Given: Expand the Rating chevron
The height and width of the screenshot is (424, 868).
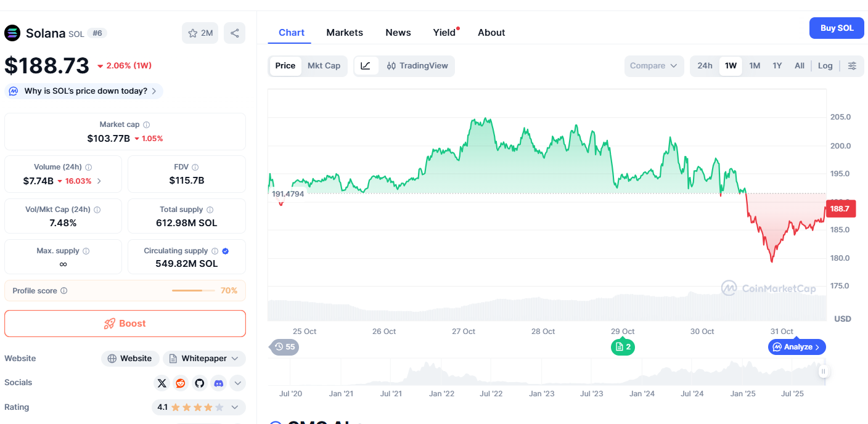Looking at the screenshot, I should [x=235, y=407].
